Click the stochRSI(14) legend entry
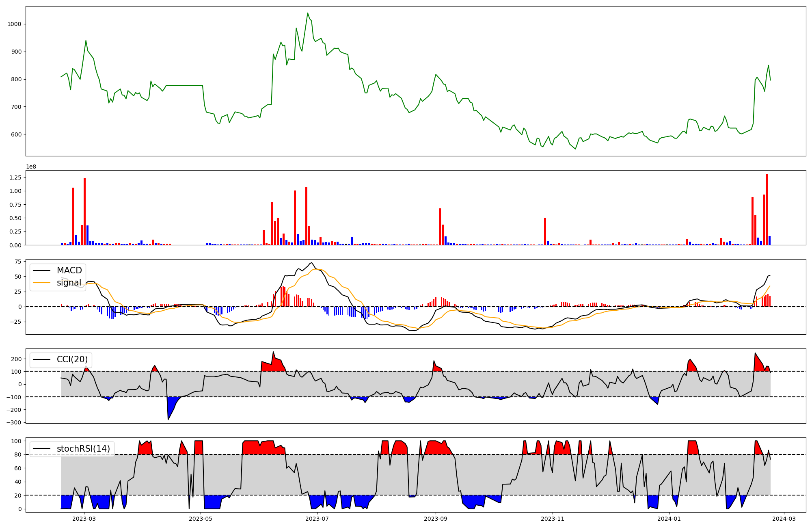The image size is (812, 528). pyautogui.click(x=83, y=449)
